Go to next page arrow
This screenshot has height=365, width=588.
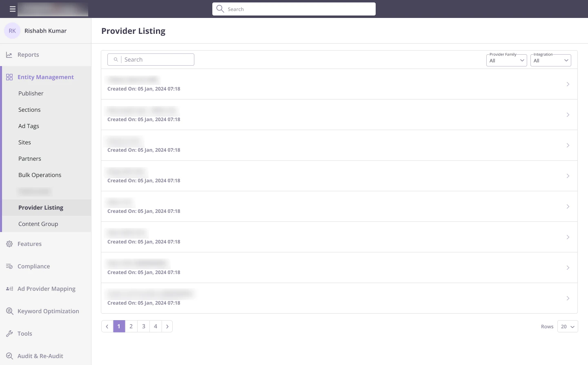[x=167, y=326]
